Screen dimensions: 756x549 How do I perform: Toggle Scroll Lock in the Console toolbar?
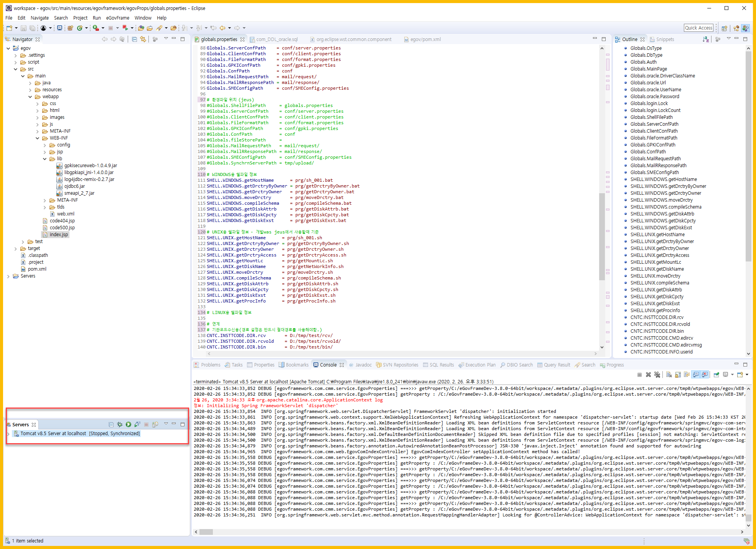click(x=678, y=375)
